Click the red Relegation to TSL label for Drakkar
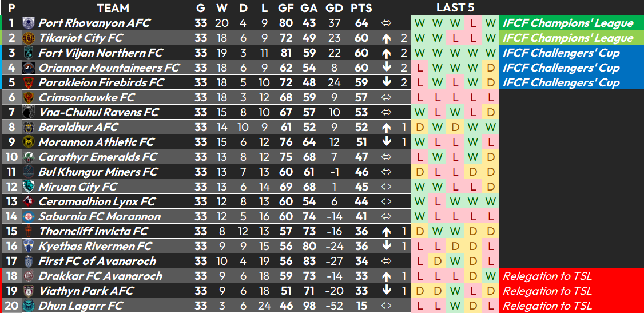 pos(547,276)
